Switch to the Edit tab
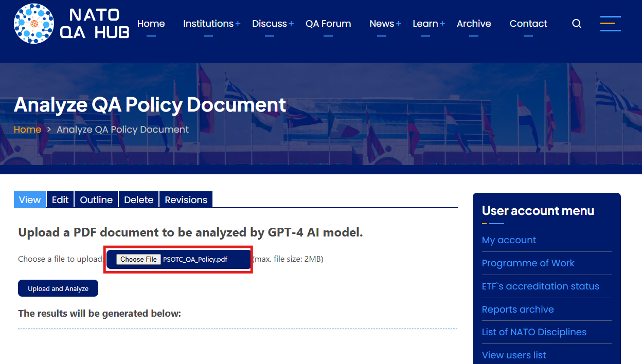 tap(60, 199)
